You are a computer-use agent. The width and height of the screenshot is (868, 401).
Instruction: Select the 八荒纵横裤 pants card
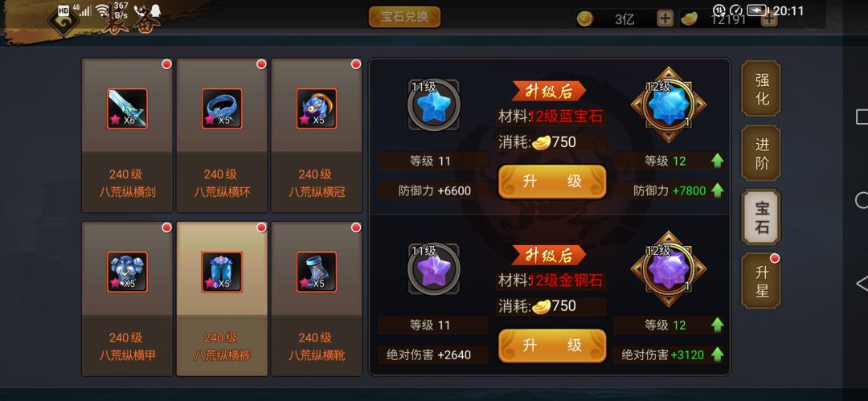[222, 298]
